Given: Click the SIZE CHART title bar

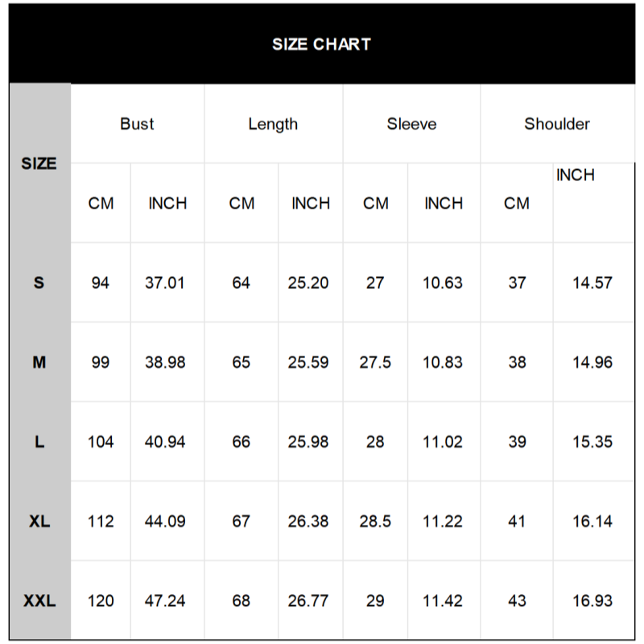Looking at the screenshot, I should coord(321,44).
